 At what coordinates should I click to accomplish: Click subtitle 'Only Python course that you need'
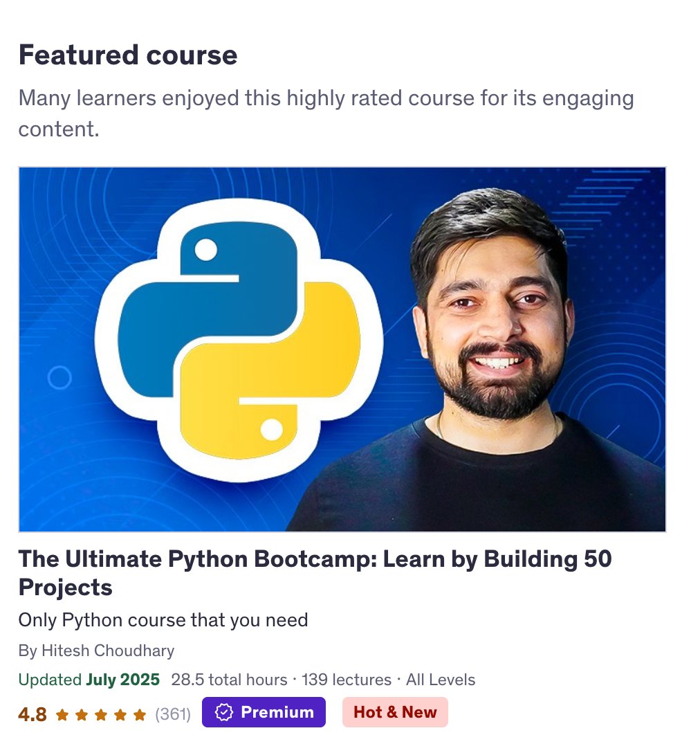click(x=163, y=620)
